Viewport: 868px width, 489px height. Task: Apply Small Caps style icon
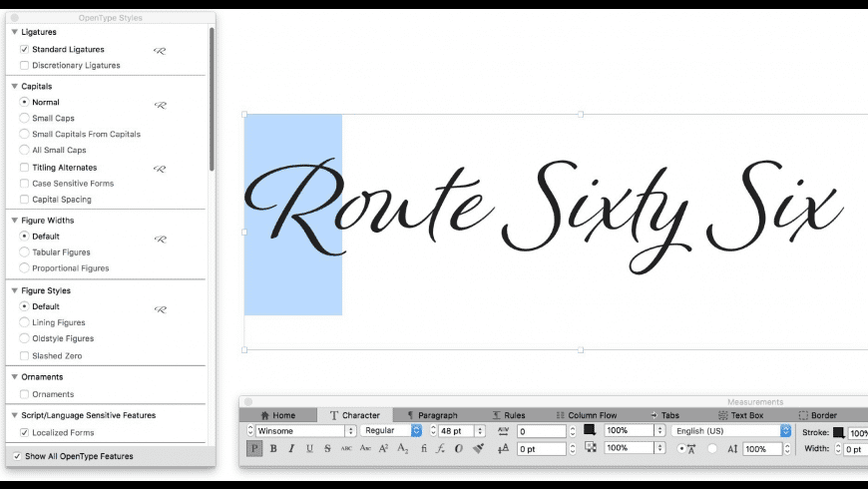[365, 448]
